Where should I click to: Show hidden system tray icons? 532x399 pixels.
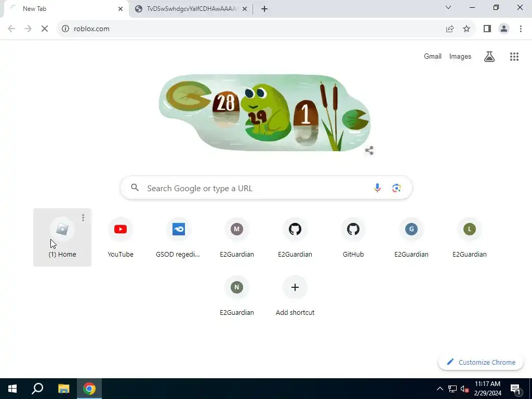pos(440,389)
